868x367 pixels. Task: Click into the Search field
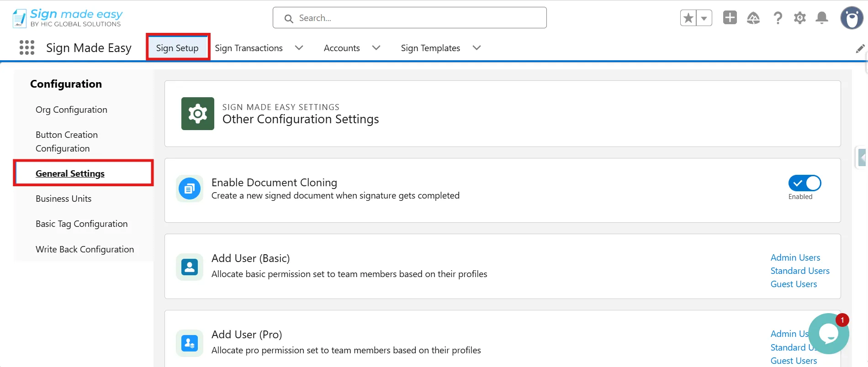click(x=410, y=18)
